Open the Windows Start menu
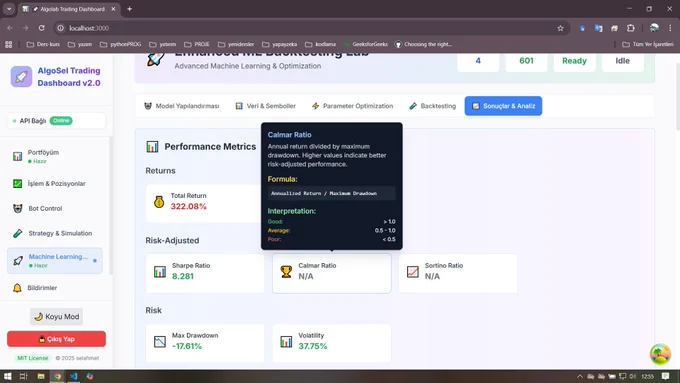Image resolution: width=680 pixels, height=383 pixels. tap(7, 376)
